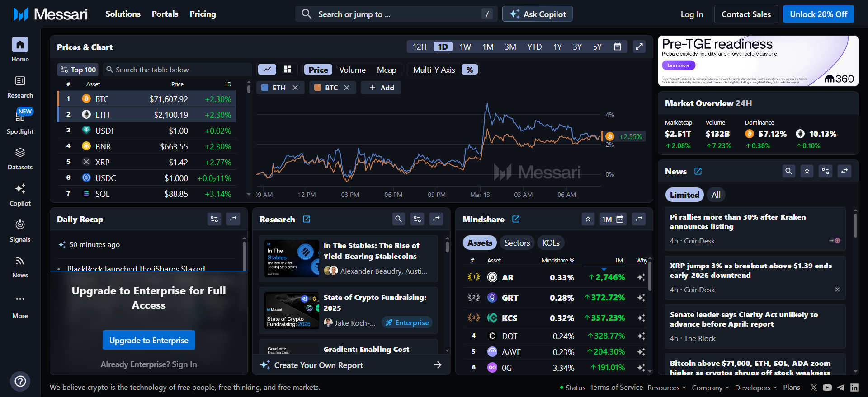The height and width of the screenshot is (397, 868).
Task: Click the Log In link
Action: pos(692,14)
